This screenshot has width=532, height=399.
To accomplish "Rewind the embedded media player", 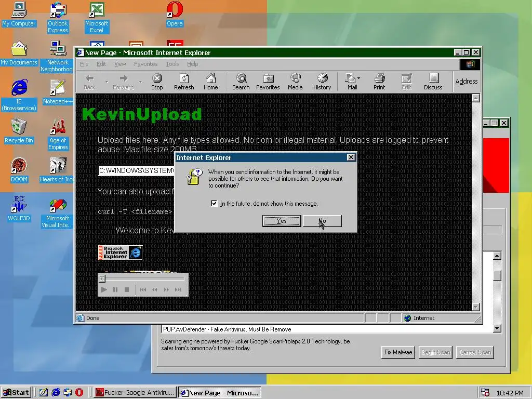I will [x=155, y=289].
